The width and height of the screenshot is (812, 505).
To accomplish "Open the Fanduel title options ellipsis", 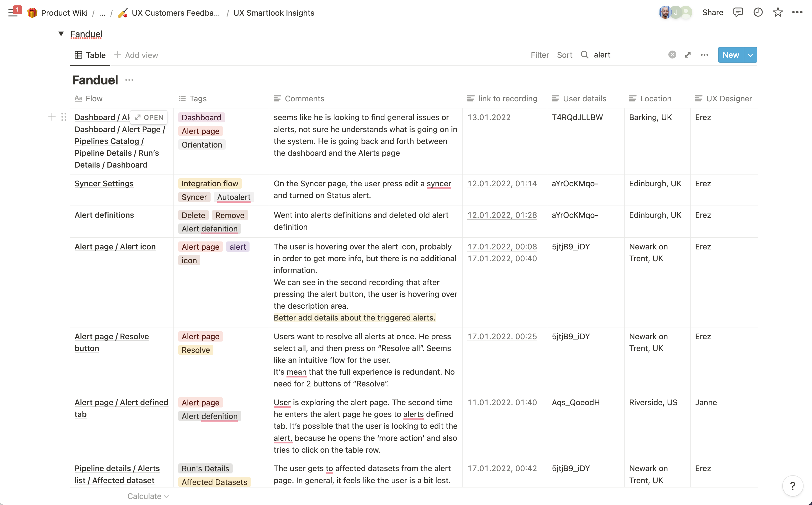I will click(x=130, y=80).
